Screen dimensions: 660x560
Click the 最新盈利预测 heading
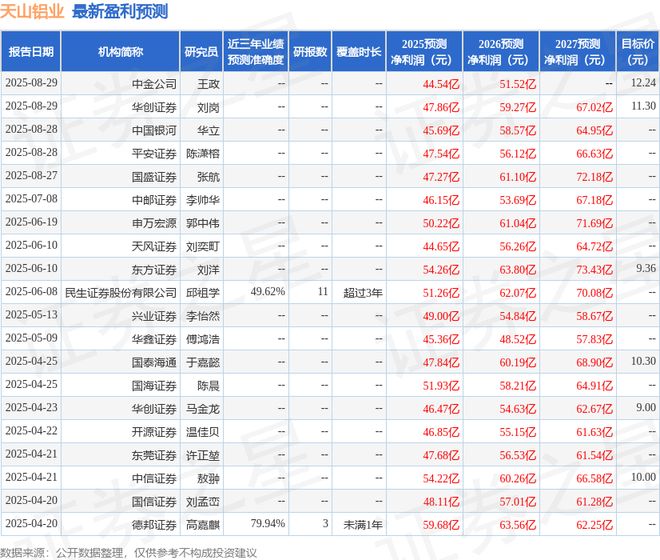coord(120,11)
